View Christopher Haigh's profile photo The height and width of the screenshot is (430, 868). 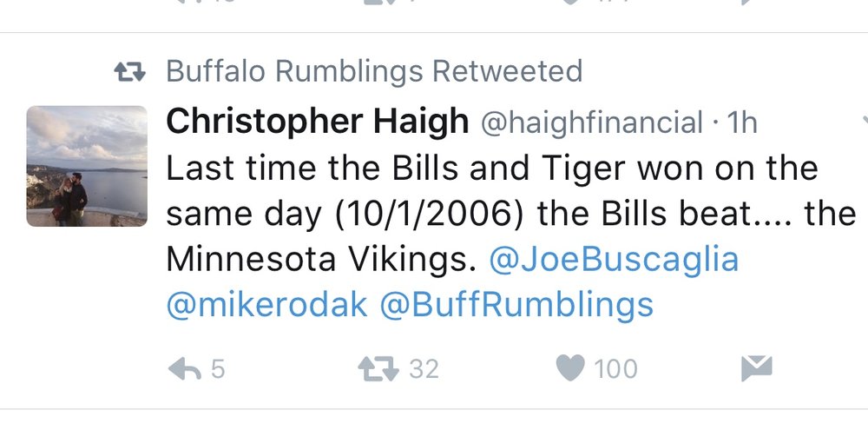[x=87, y=166]
